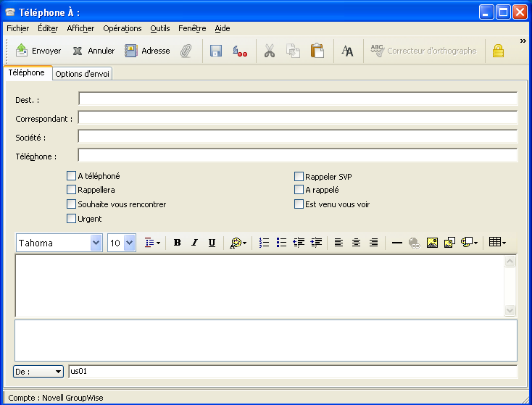Click the Annuler cancel button
The image size is (532, 405).
[93, 51]
